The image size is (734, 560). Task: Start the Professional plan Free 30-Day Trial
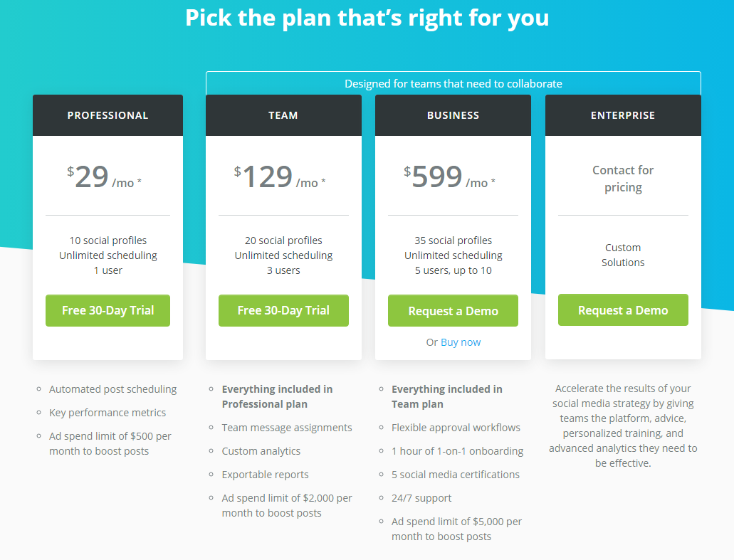tap(108, 310)
